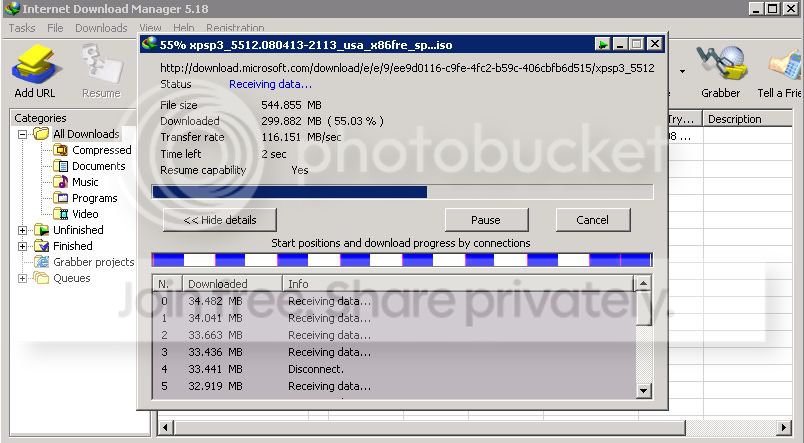Click the Resume toolbar icon

pos(102,65)
